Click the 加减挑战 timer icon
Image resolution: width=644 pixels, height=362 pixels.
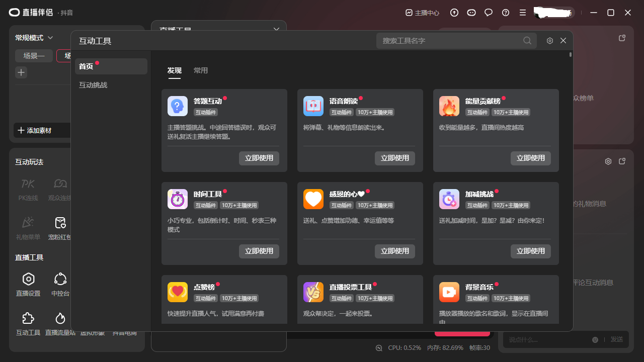449,199
